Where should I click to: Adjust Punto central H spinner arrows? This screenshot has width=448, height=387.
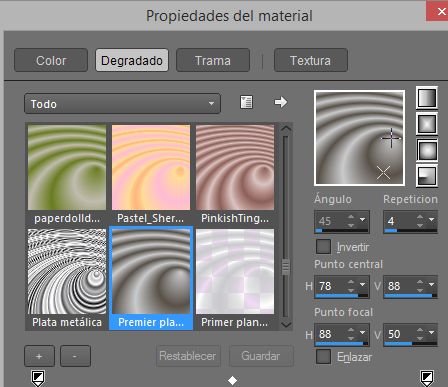(x=351, y=286)
